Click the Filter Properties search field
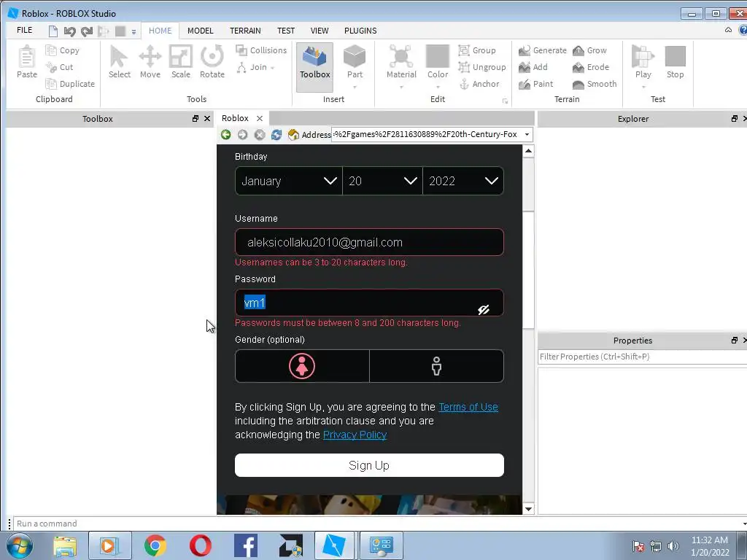 (642, 357)
